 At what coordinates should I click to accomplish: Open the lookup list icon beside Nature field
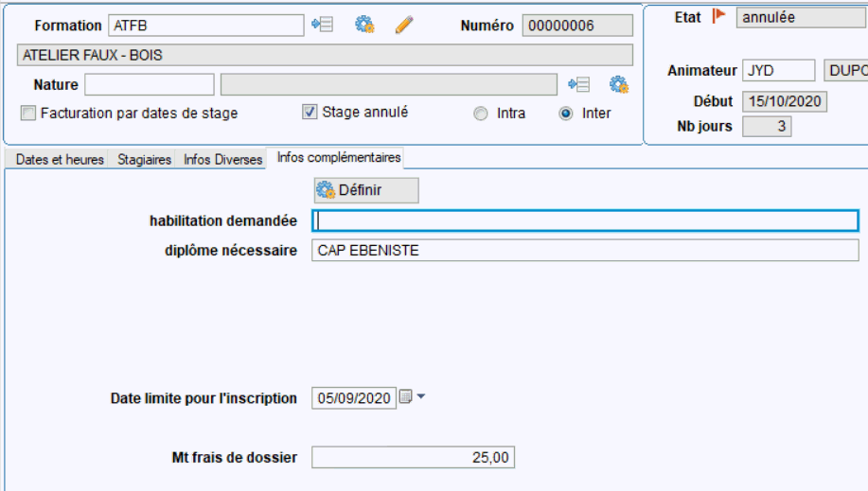click(579, 84)
